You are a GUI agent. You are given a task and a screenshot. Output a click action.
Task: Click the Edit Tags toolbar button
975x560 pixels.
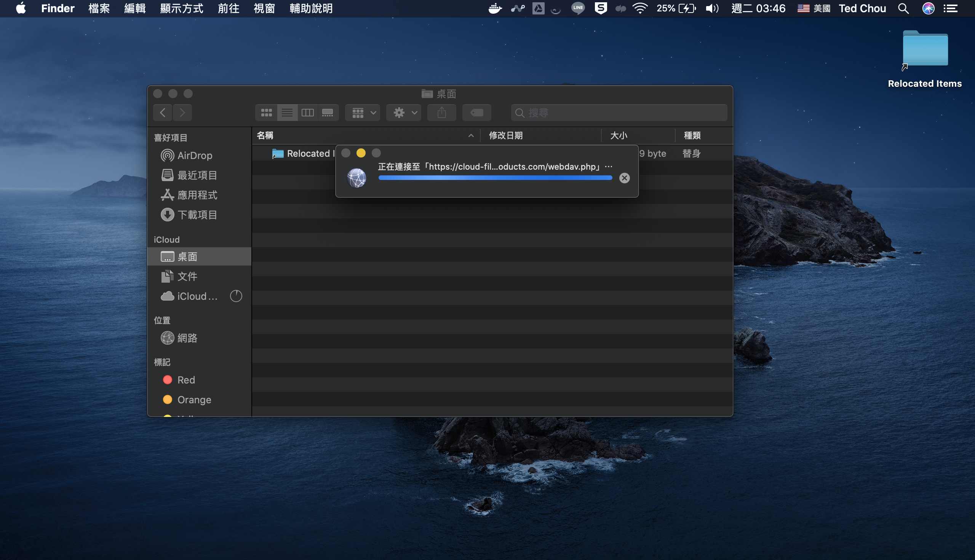(476, 113)
